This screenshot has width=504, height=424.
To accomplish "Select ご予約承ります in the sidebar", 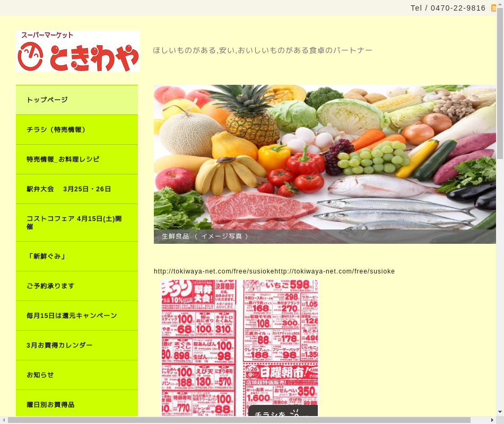I will pyautogui.click(x=77, y=286).
